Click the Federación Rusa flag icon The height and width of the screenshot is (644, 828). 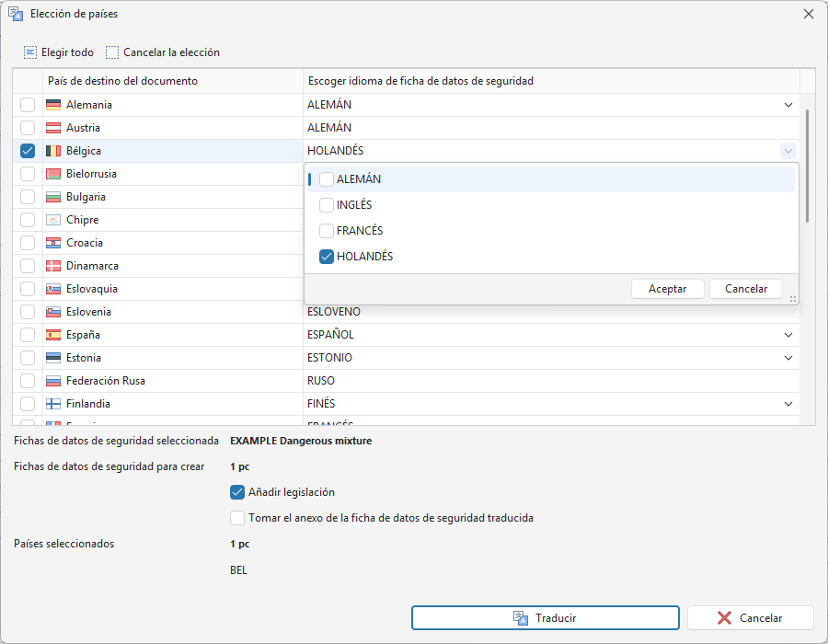pyautogui.click(x=53, y=381)
